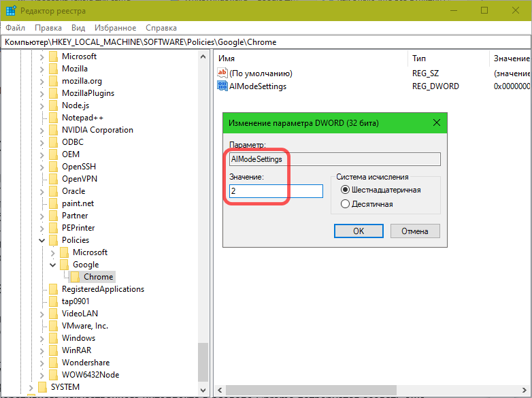Image resolution: width=532 pixels, height=398 pixels.
Task: Open the Файл menu
Action: pyautogui.click(x=16, y=28)
